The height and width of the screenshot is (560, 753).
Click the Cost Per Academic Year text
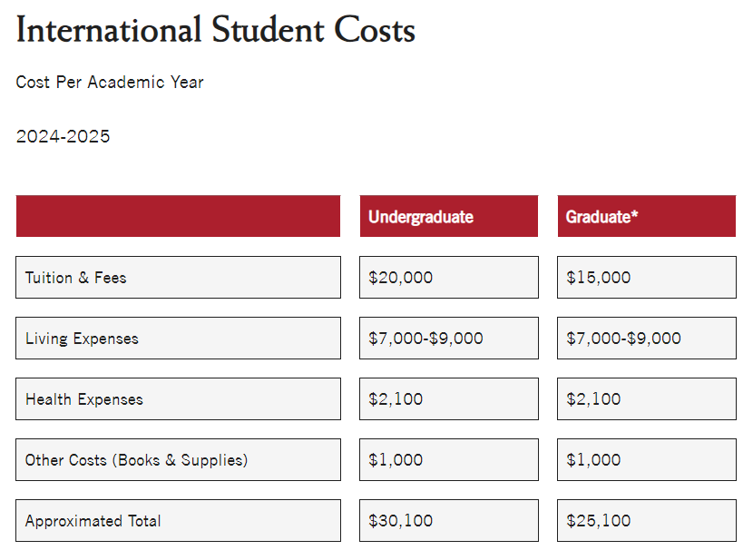click(110, 83)
